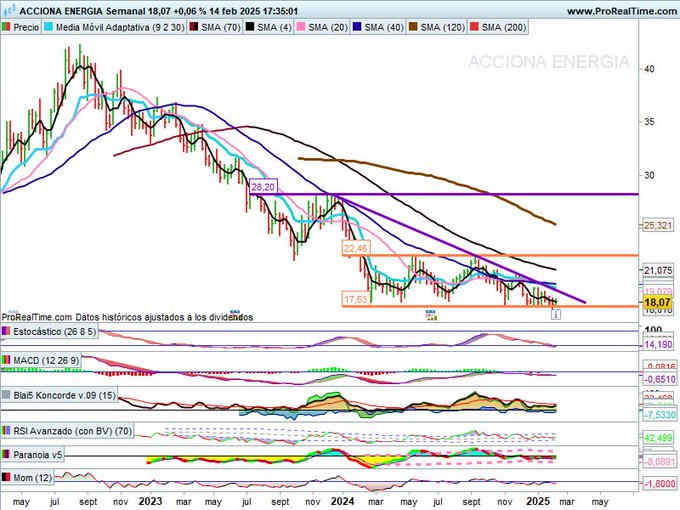The width and height of the screenshot is (680, 510).
Task: Click the 21,075 value label on price axis
Action: (658, 271)
